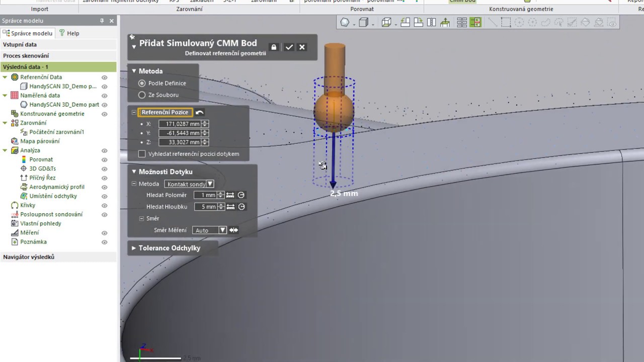
Task: Switch to the Help tab
Action: click(x=69, y=33)
